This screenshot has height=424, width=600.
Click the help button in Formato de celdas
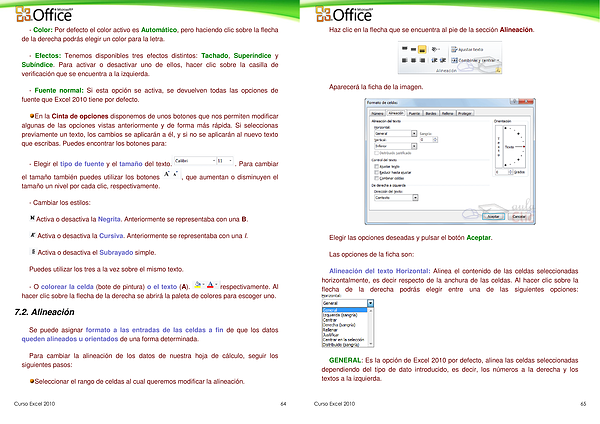click(x=515, y=102)
